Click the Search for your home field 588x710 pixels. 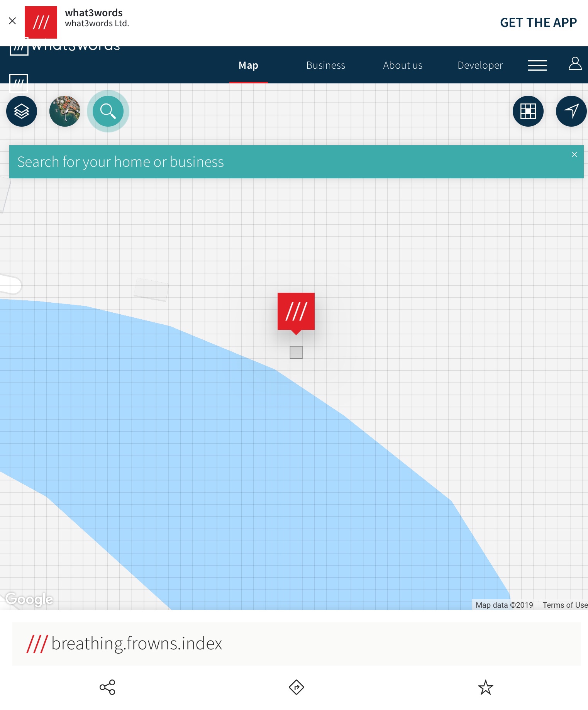270,162
